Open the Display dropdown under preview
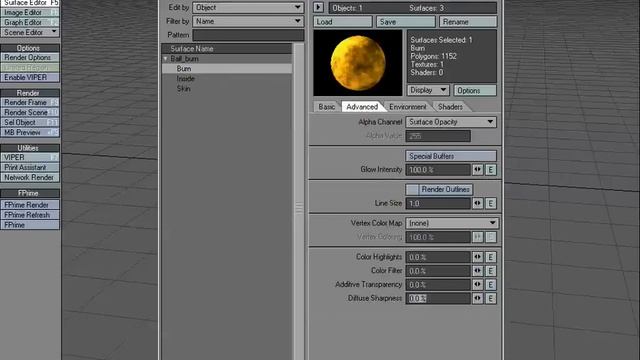The image size is (640, 360). [428, 90]
